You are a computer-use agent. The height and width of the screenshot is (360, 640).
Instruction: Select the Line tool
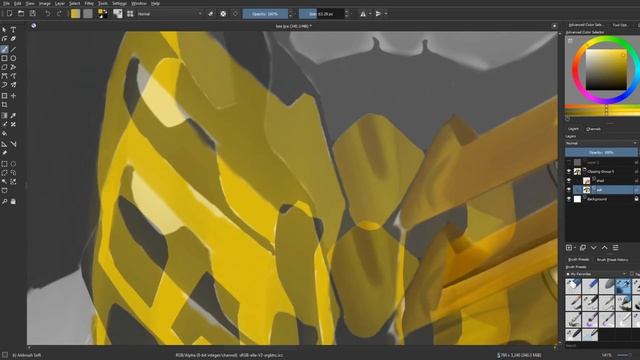click(13, 49)
